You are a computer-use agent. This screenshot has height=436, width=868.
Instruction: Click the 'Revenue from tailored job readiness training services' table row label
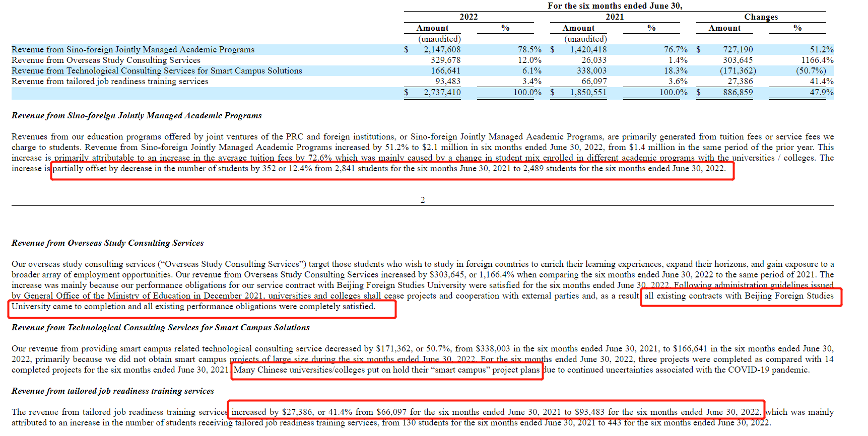tap(110, 81)
